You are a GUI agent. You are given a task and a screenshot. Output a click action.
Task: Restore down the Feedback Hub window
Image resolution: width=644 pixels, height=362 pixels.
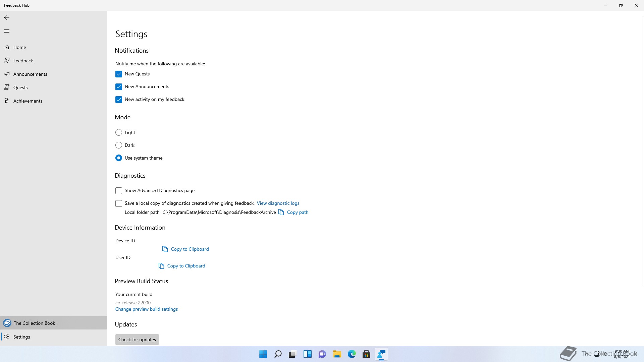621,5
